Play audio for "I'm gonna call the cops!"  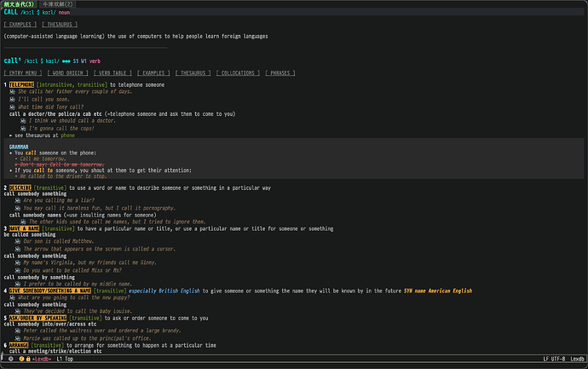[x=25, y=128]
